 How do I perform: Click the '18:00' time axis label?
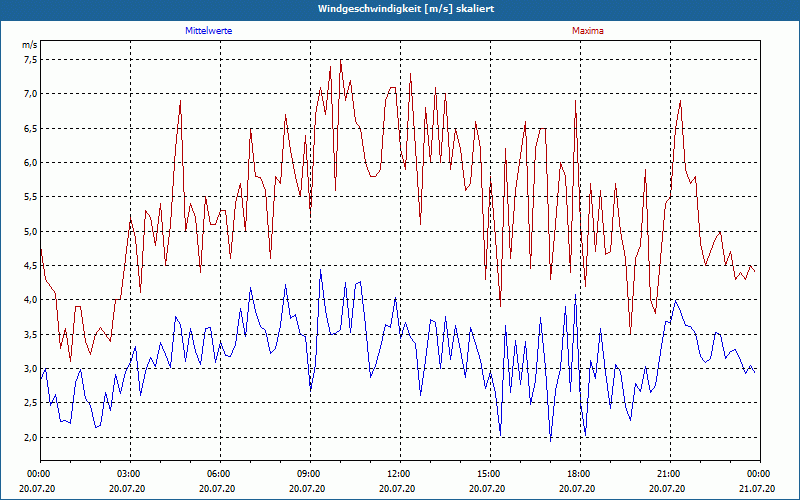pyautogui.click(x=580, y=474)
